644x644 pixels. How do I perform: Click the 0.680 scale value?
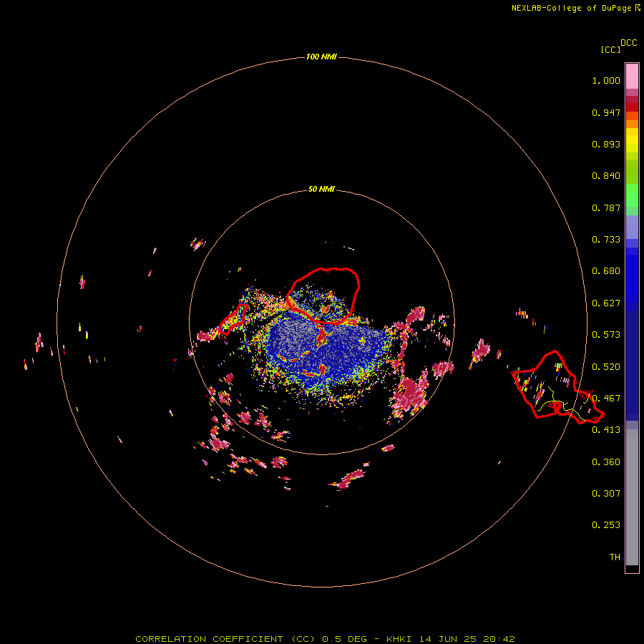(x=606, y=271)
